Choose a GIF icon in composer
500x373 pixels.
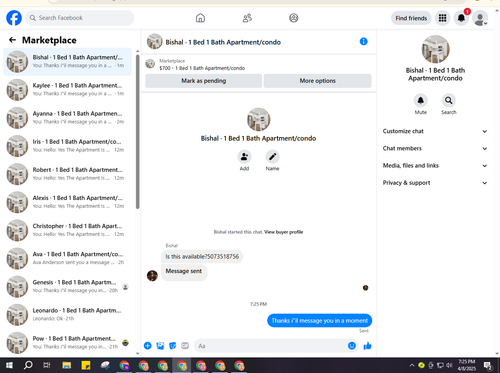[185, 346]
